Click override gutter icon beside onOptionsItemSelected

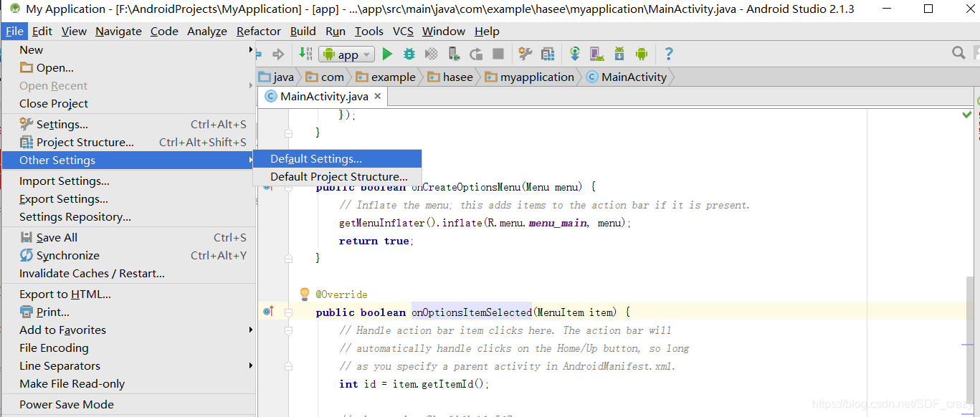[x=268, y=312]
